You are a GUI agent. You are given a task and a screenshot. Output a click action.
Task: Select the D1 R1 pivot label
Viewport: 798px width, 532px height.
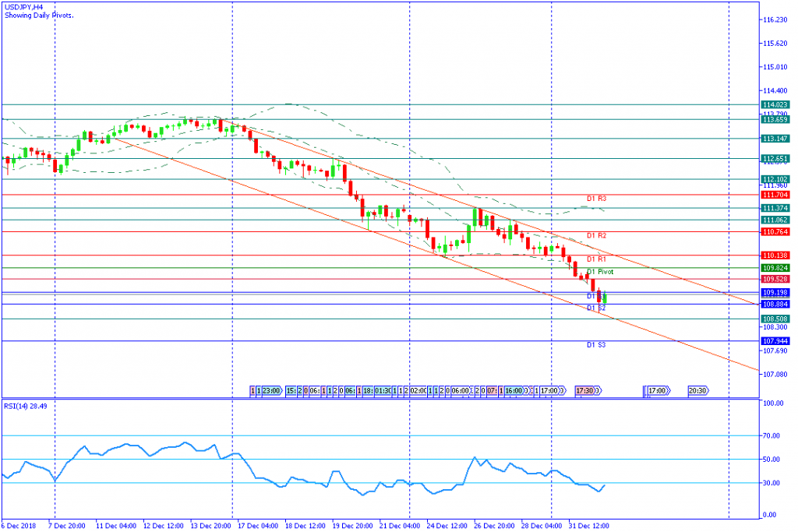pyautogui.click(x=596, y=259)
